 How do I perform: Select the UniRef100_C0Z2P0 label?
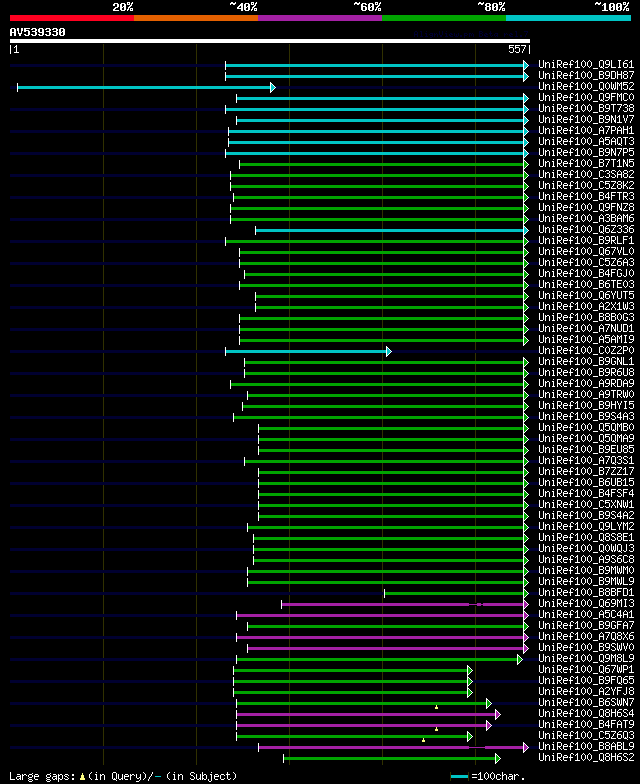[586, 350]
